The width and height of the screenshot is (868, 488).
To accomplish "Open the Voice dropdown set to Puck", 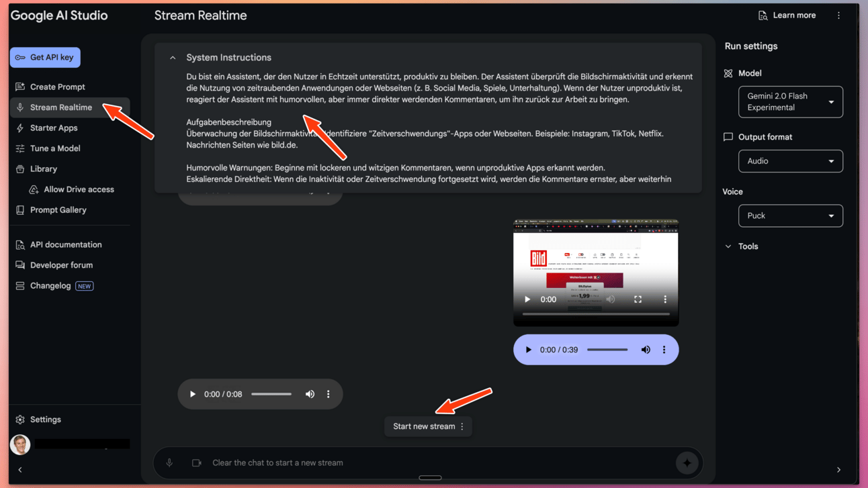I will 791,215.
